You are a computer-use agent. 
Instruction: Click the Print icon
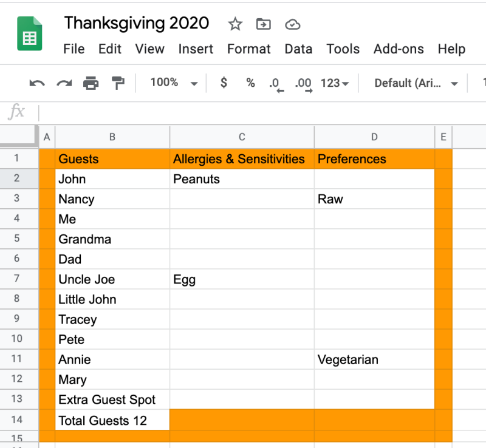(x=91, y=83)
